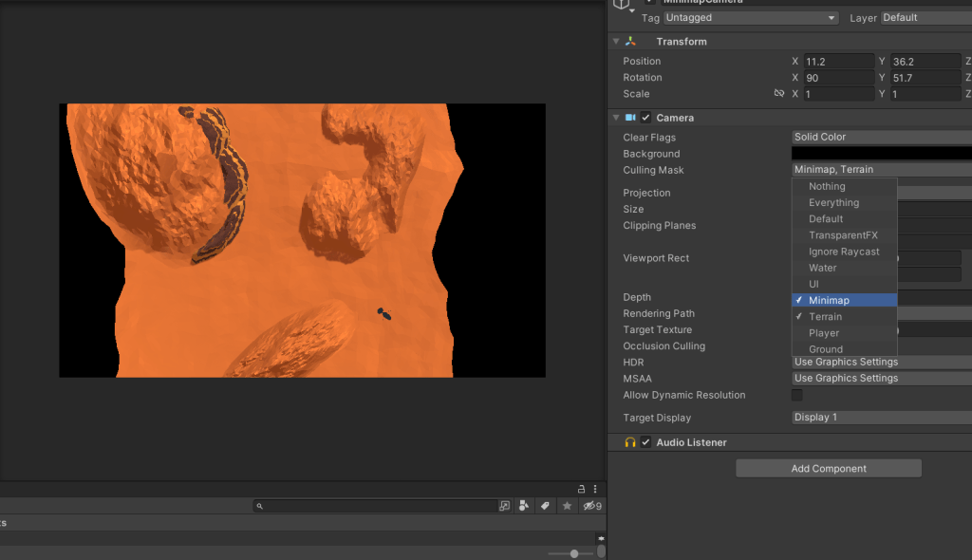Click the Transform component icon

pyautogui.click(x=630, y=41)
